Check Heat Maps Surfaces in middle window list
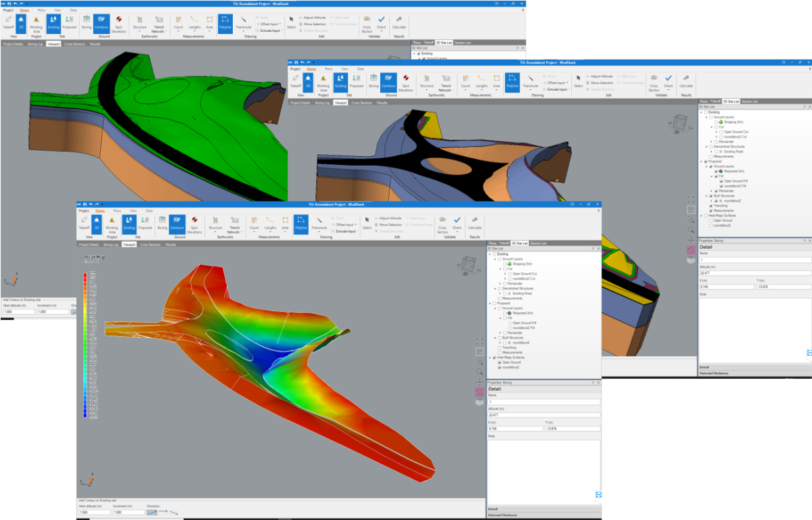 [706, 215]
